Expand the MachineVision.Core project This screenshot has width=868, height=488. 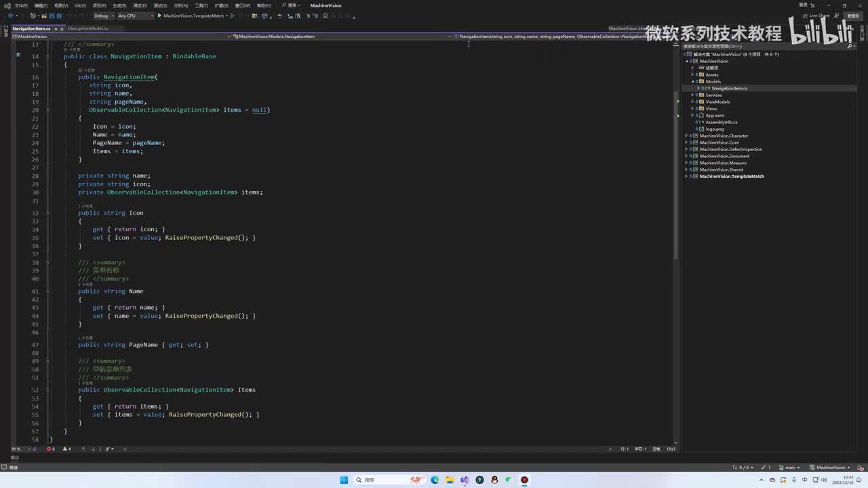coord(686,142)
